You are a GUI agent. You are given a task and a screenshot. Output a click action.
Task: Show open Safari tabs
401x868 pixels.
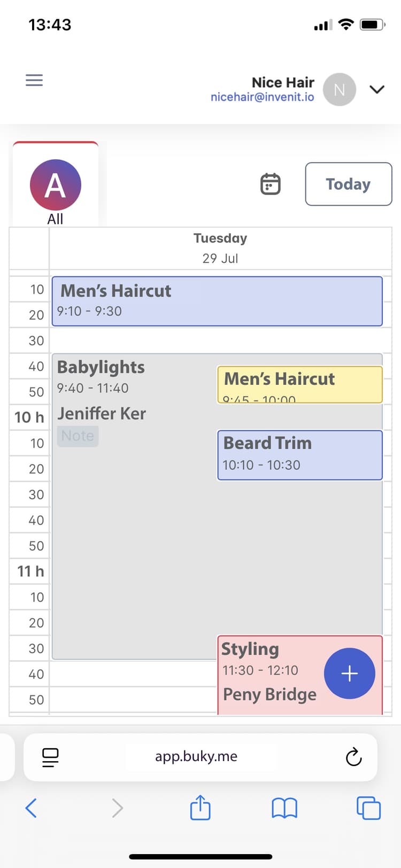[x=367, y=808]
